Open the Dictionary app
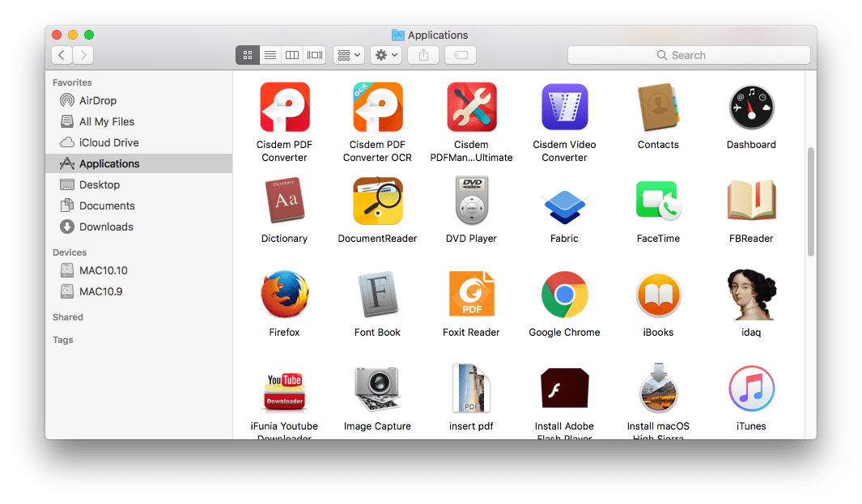Image resolution: width=862 pixels, height=504 pixels. tap(284, 201)
